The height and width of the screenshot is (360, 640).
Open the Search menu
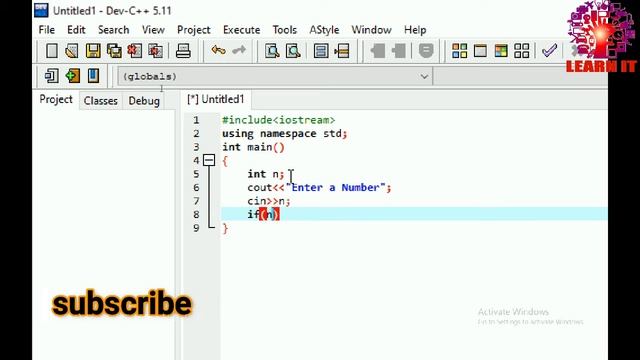tap(113, 30)
